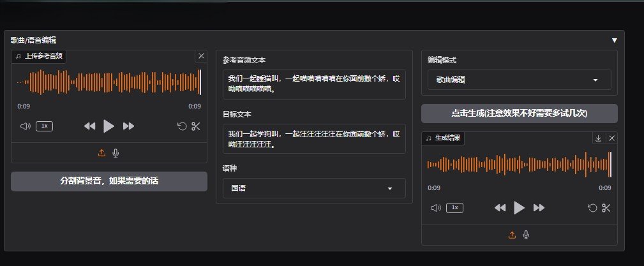Download the generated result audio
The image size is (644, 266).
tap(598, 138)
